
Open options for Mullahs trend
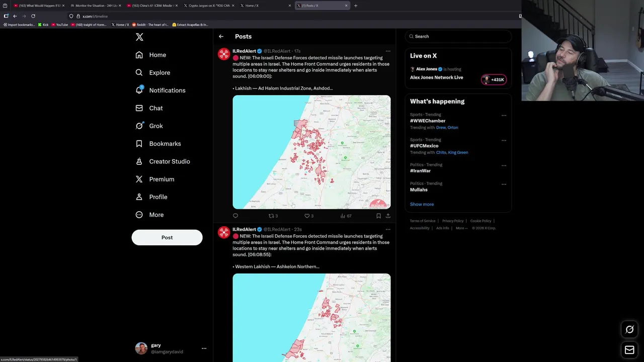[504, 185]
